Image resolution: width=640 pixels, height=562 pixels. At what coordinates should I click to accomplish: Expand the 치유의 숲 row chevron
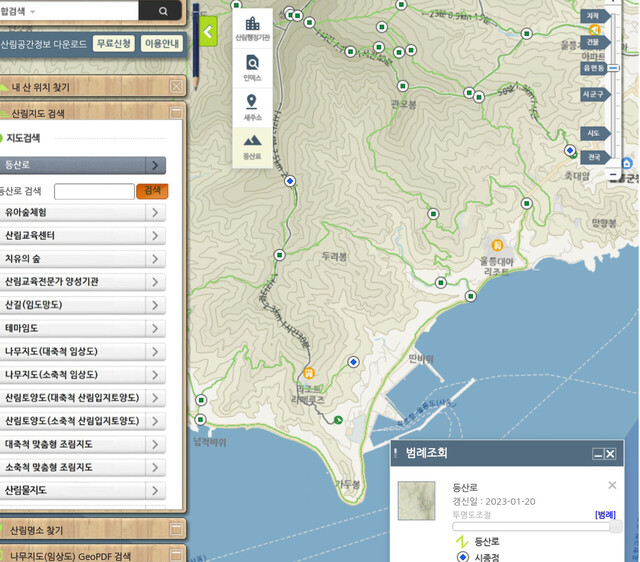(155, 259)
